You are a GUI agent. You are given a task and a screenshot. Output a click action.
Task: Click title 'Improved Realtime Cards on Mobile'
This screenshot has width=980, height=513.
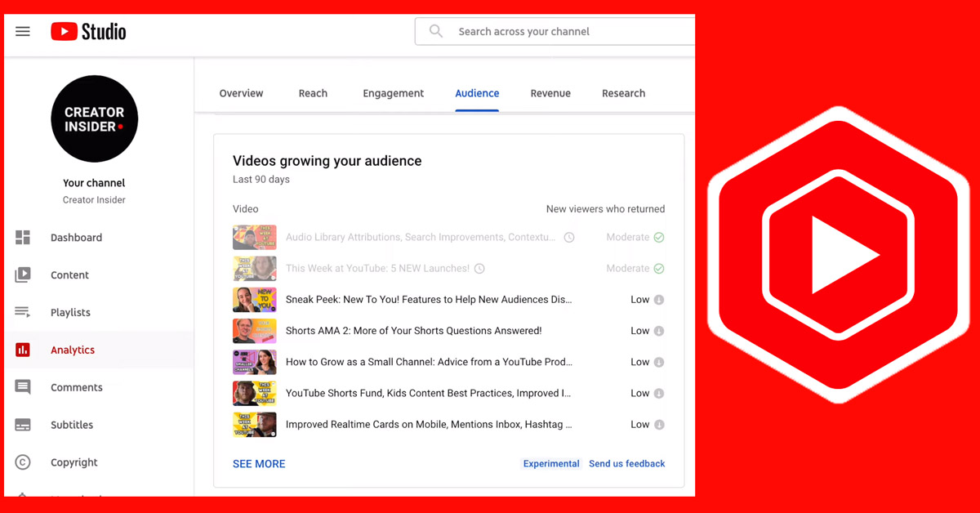pyautogui.click(x=429, y=425)
